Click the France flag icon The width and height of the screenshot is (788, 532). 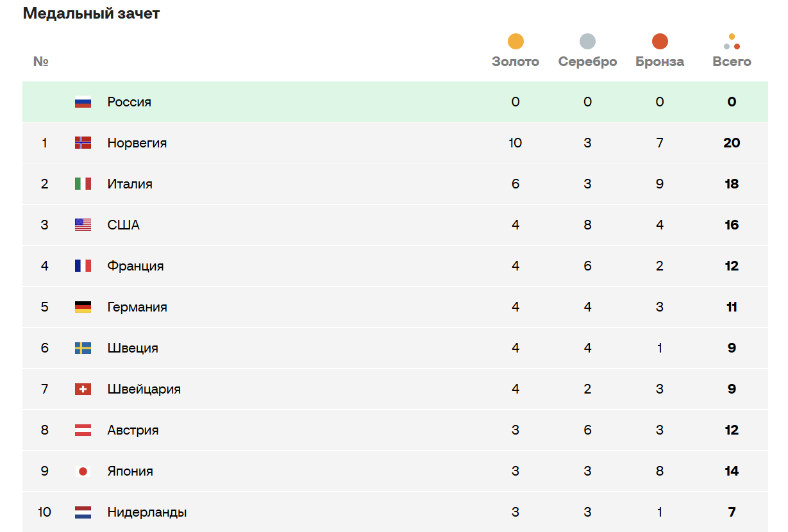(x=83, y=266)
